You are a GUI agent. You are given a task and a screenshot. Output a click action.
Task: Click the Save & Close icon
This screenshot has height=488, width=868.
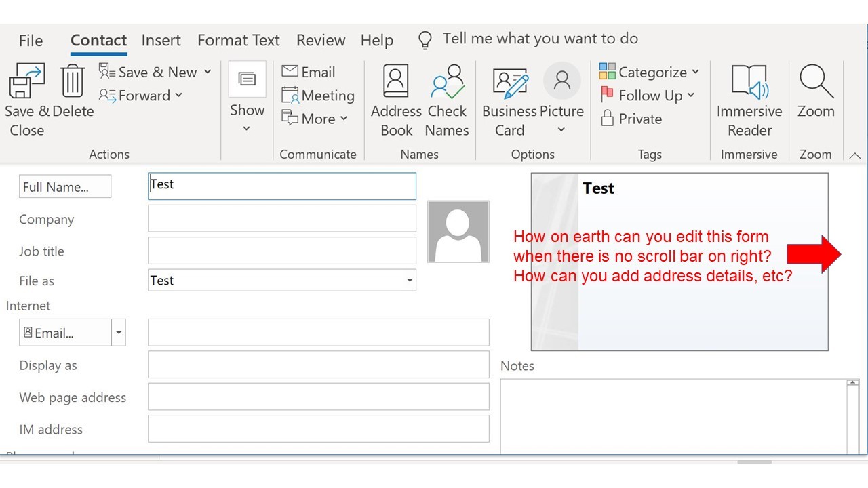(x=26, y=81)
